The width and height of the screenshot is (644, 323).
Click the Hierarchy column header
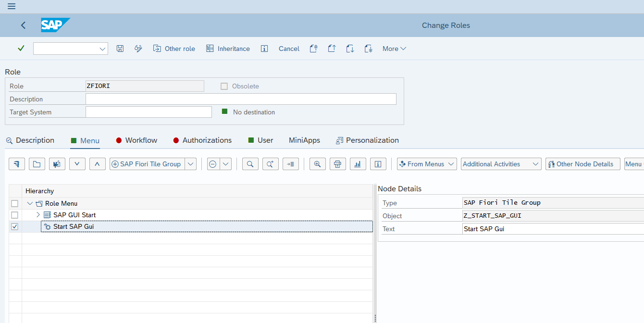click(x=197, y=191)
